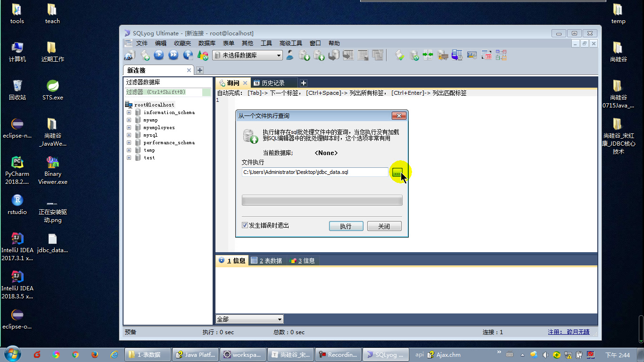
Task: Click the new connection toolbar icon
Action: pyautogui.click(x=130, y=55)
